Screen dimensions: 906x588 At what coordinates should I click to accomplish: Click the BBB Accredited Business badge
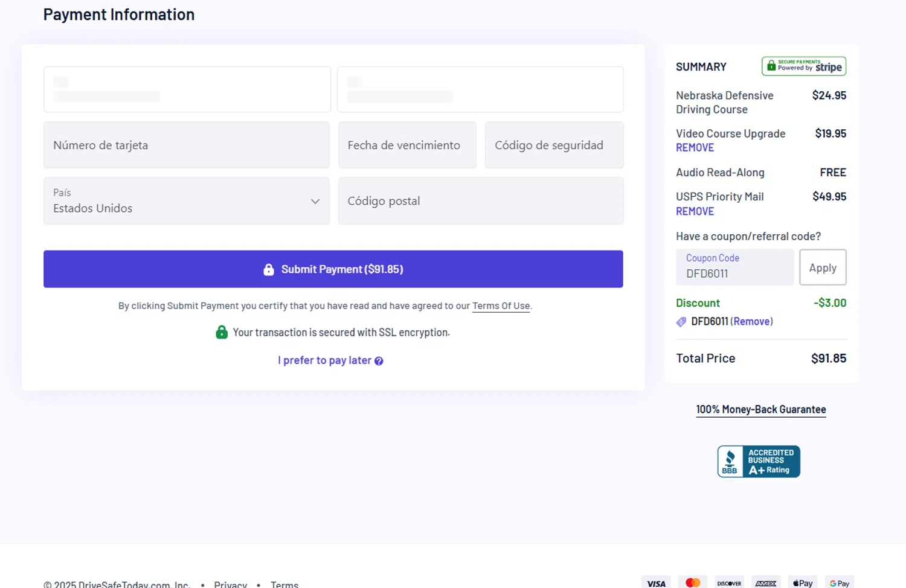(x=759, y=461)
